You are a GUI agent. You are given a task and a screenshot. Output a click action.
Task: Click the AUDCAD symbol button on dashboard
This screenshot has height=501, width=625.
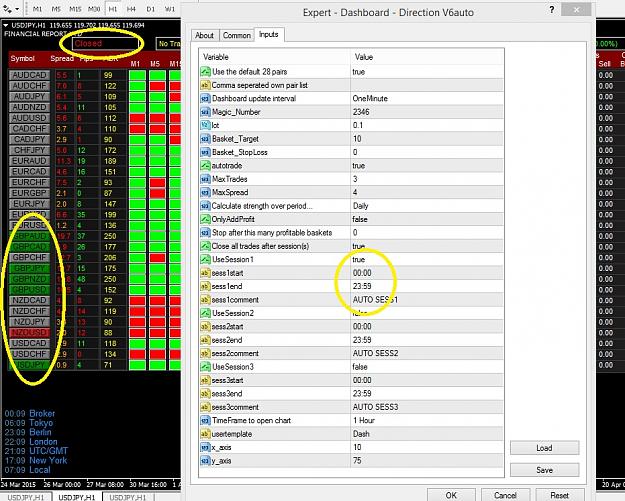coord(29,75)
